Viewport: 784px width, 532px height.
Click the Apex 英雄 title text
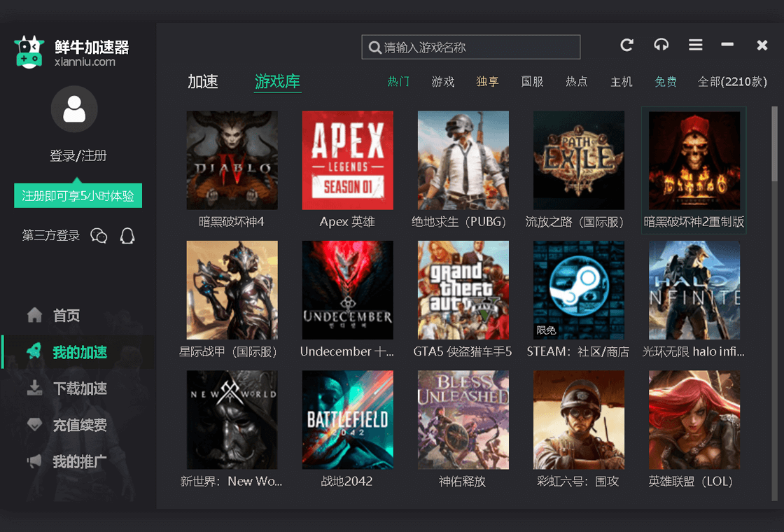347,221
